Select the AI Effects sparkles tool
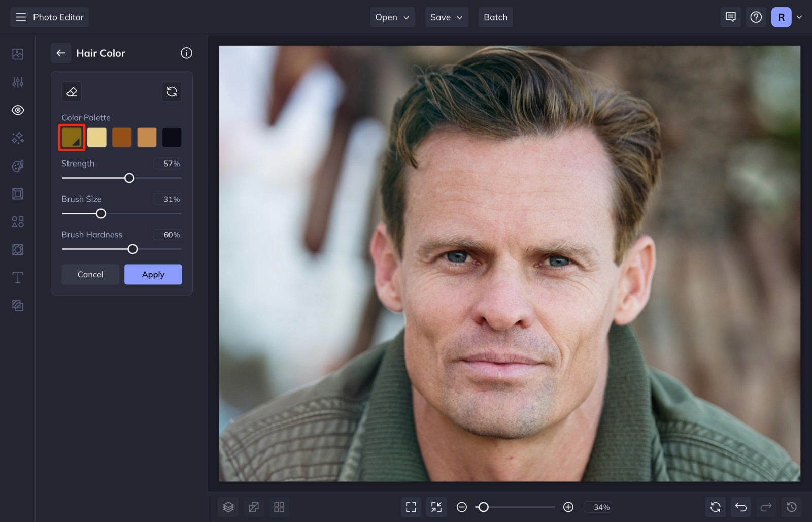Screen dimensions: 812x522 18,138
